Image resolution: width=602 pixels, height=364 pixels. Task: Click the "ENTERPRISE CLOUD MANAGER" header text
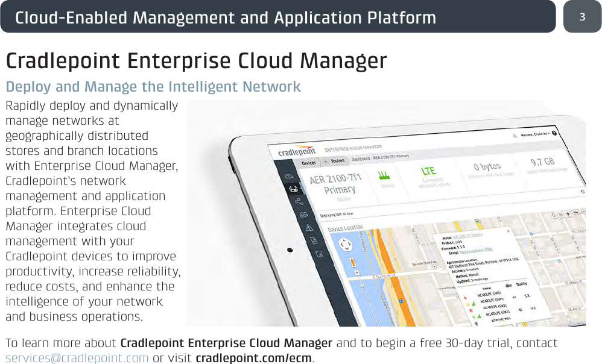tap(353, 148)
